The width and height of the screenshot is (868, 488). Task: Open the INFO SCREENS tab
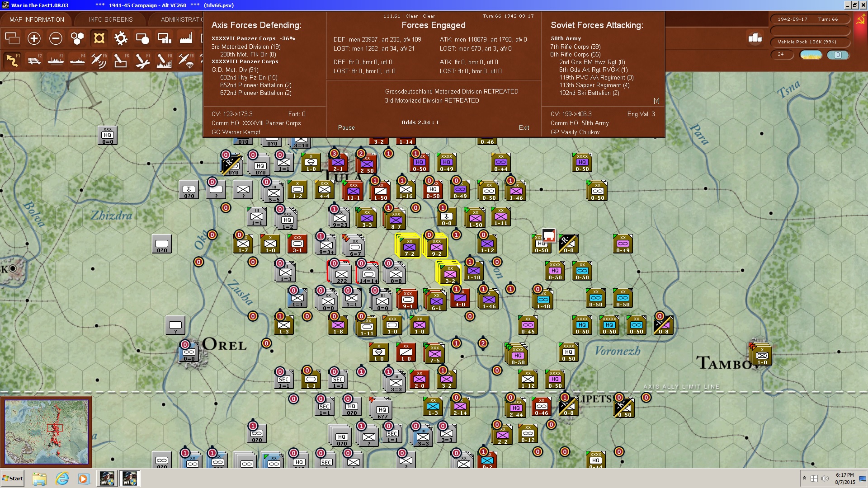click(111, 19)
